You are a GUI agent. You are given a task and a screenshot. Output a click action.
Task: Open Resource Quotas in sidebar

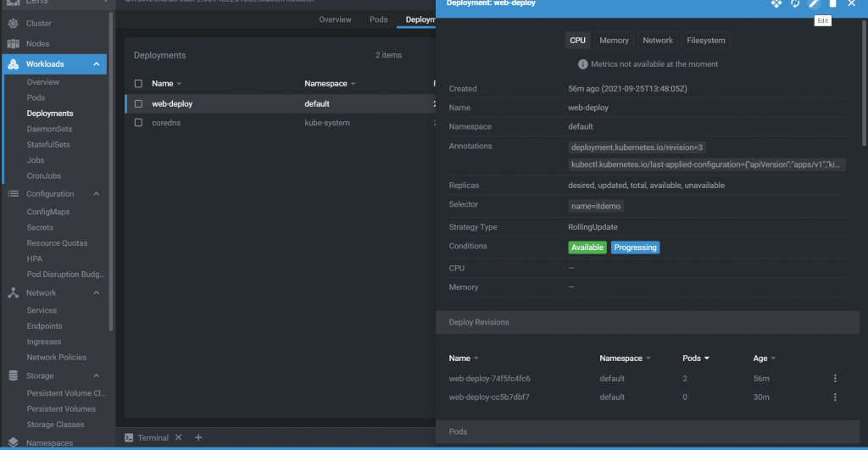[57, 243]
